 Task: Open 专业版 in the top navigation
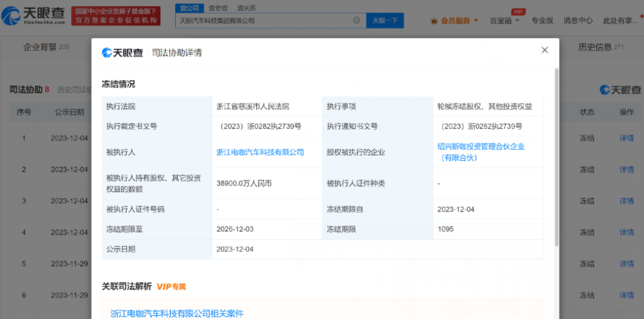[x=542, y=21]
